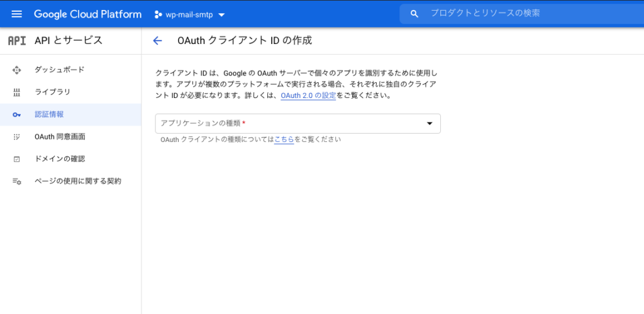
Task: Click the ページの使用に関する契約 settings icon
Action: click(17, 181)
